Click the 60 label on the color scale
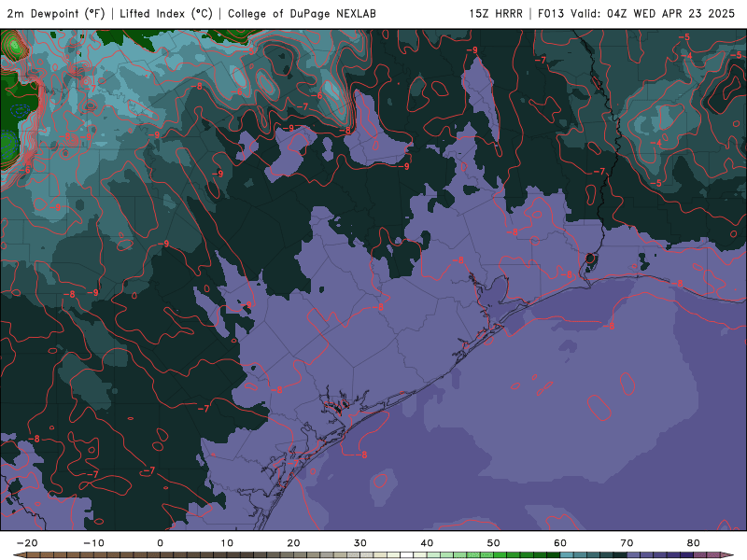 [x=560, y=543]
